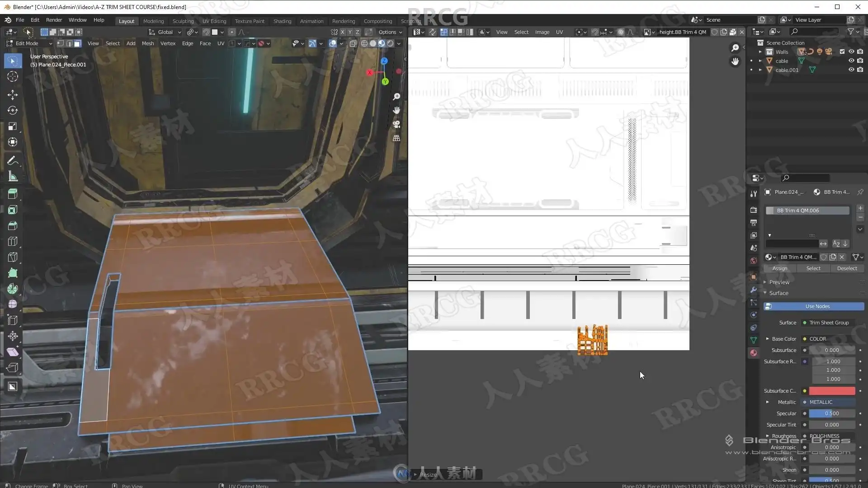Select the Rotate tool
Screen dimensions: 868x488
point(13,110)
